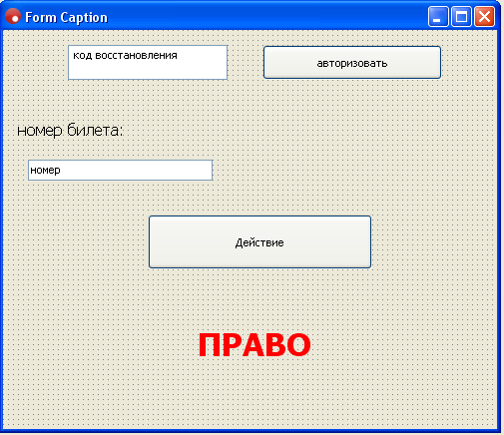Close the Form Caption window
The width and height of the screenshot is (504, 435).
(484, 16)
